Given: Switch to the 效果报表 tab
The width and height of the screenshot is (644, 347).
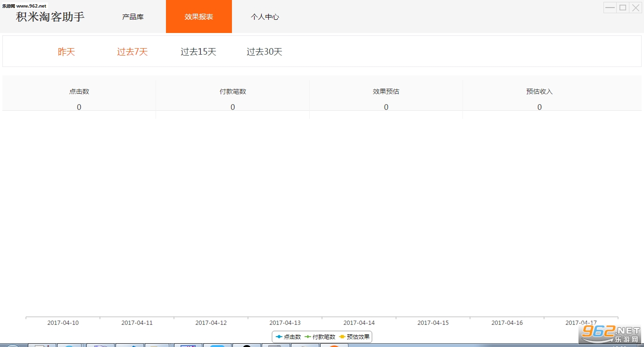Looking at the screenshot, I should click(199, 17).
